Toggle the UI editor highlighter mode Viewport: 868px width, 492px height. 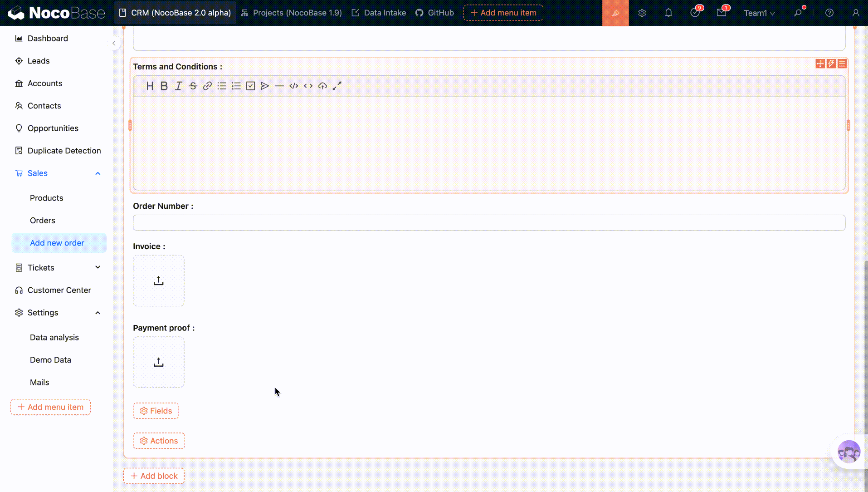pos(615,13)
